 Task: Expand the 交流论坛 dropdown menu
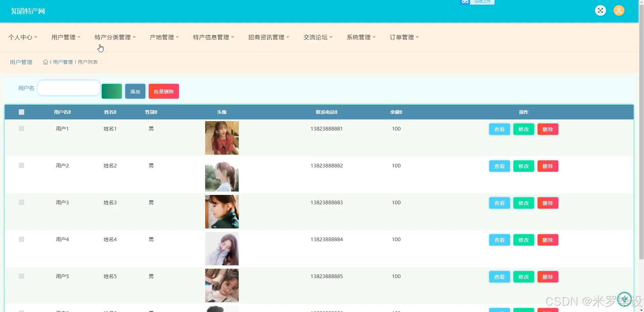(x=318, y=37)
